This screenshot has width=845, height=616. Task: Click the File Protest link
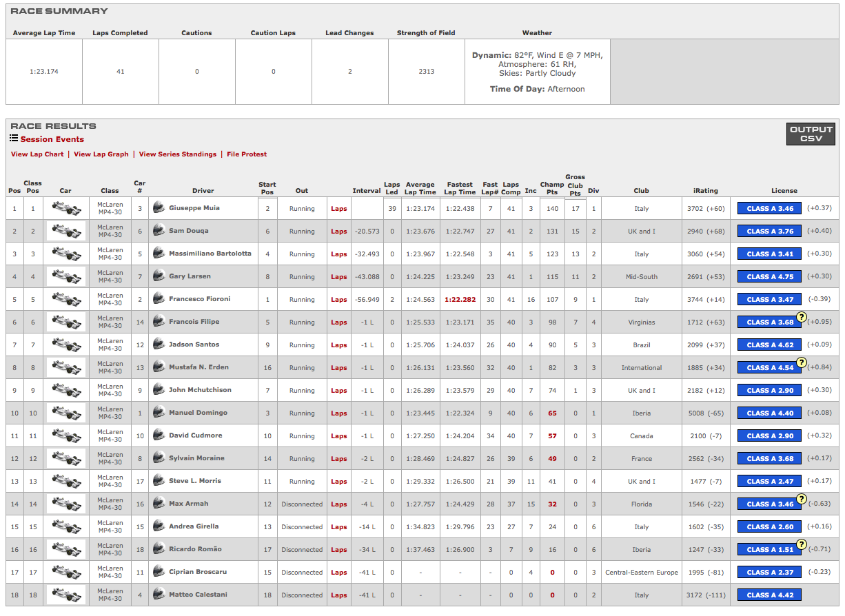[247, 154]
